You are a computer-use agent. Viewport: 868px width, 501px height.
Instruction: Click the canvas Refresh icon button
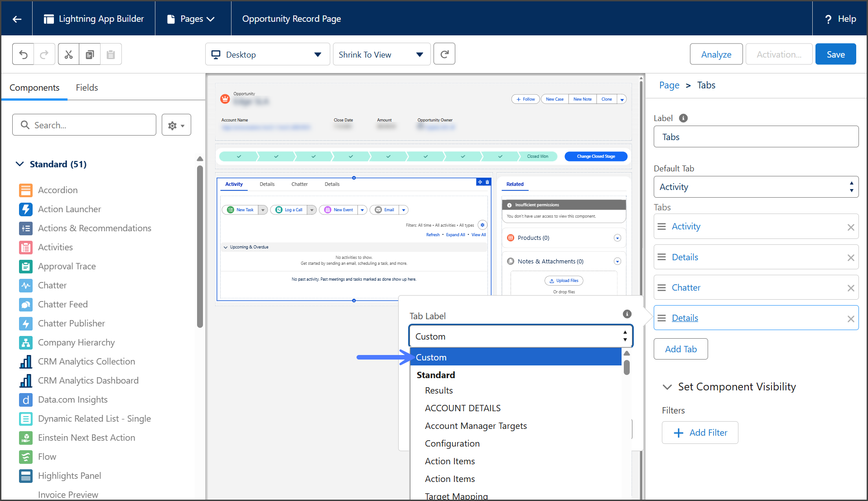pyautogui.click(x=444, y=54)
